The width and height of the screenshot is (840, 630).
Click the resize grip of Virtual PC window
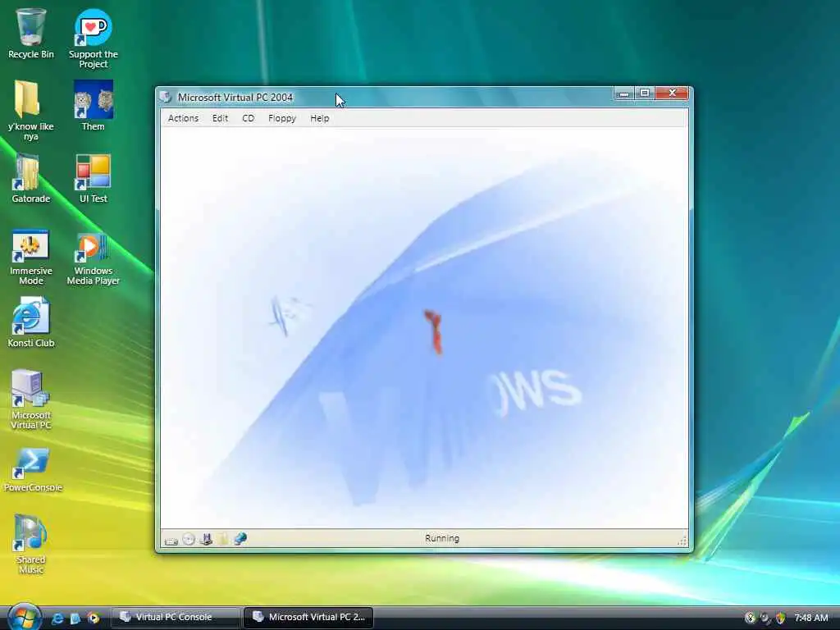coord(682,541)
